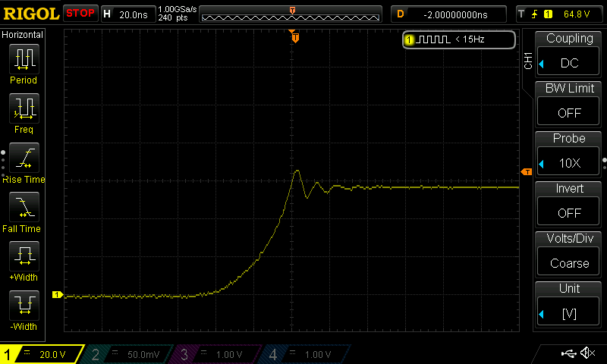Select the -Width measurement icon
The height and width of the screenshot is (364, 607).
click(24, 305)
